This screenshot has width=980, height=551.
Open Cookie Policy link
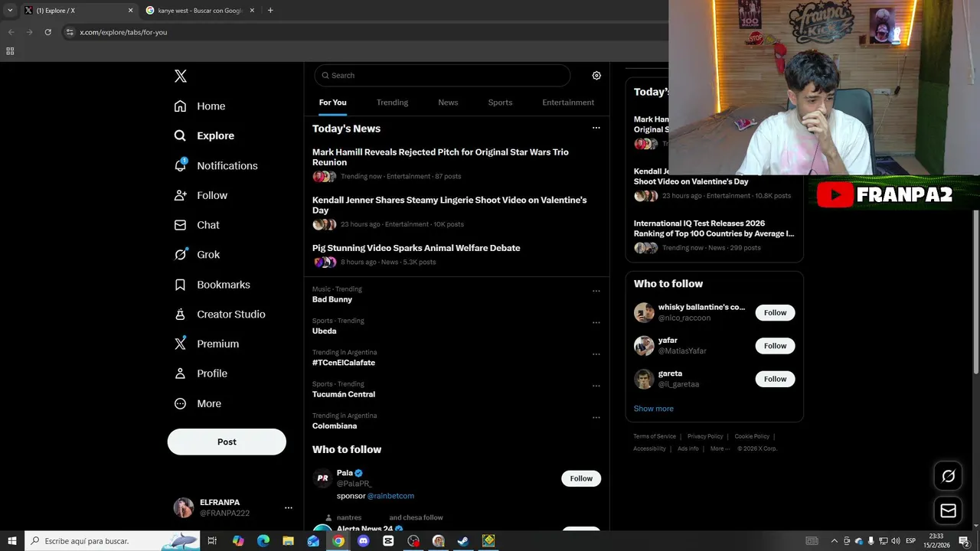[752, 436]
